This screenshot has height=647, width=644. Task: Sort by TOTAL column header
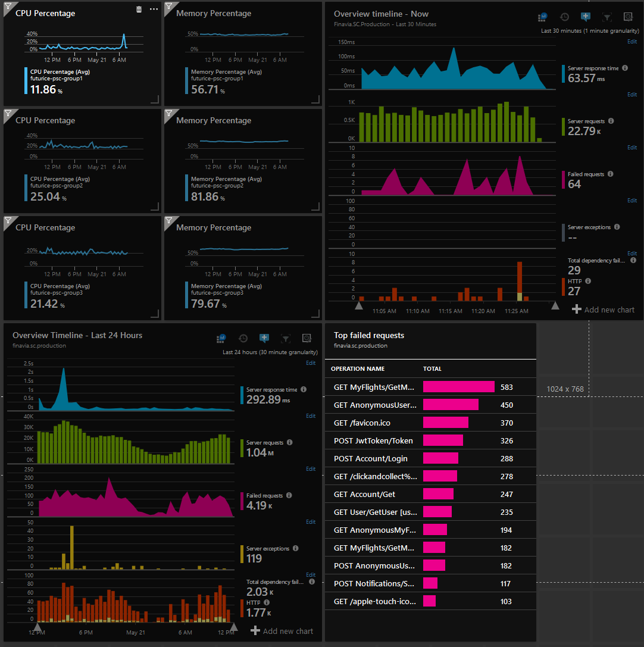point(432,369)
